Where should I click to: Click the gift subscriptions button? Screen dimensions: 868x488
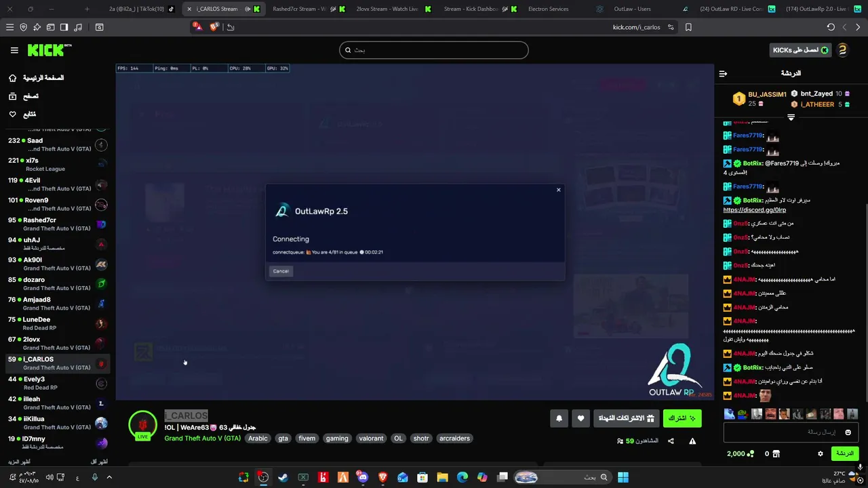pyautogui.click(x=627, y=419)
